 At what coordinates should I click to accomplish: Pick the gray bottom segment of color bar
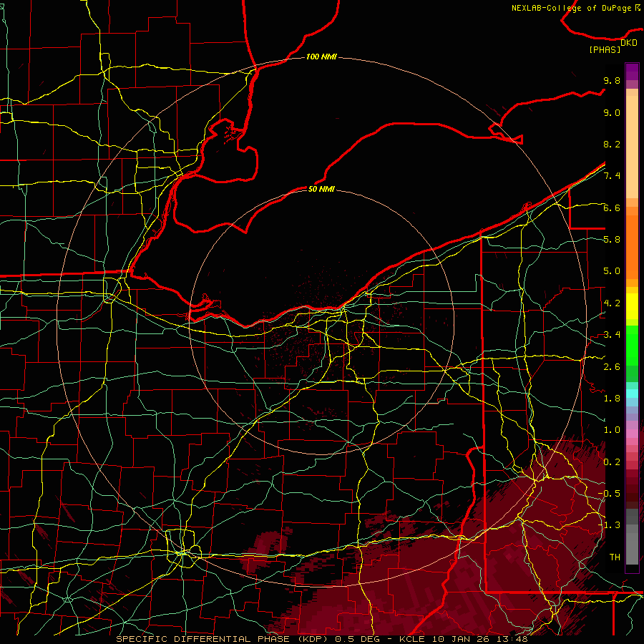[632, 549]
